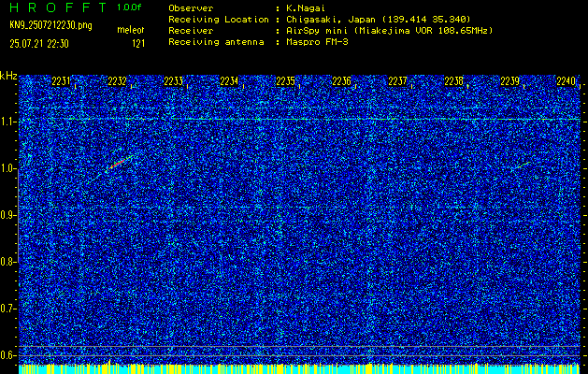Select the file name KN9_2507212230.png

pos(50,25)
